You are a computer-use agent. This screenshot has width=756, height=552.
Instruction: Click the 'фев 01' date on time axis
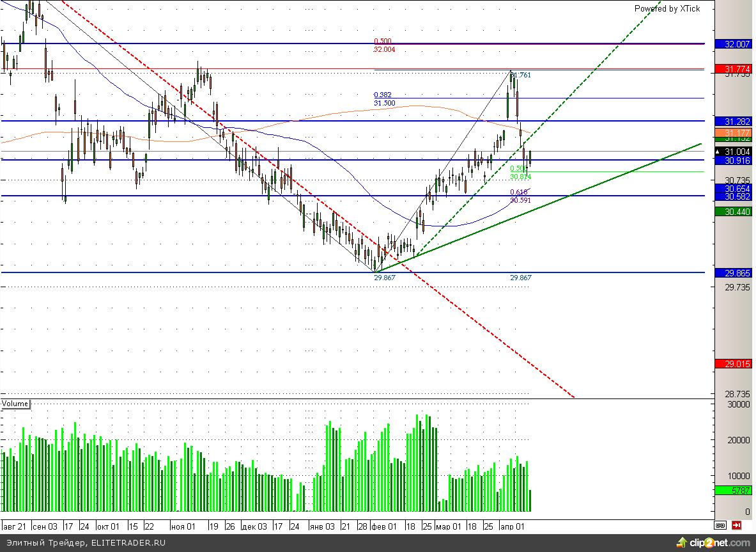383,526
